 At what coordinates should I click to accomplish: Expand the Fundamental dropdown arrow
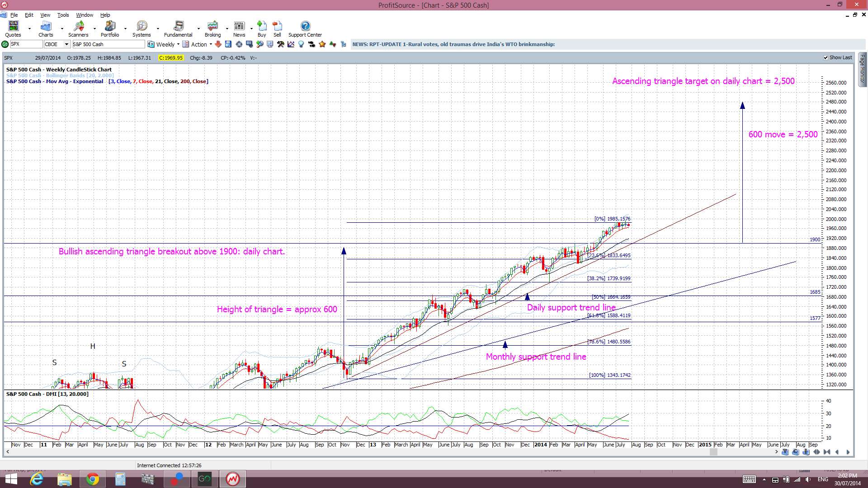click(x=198, y=29)
